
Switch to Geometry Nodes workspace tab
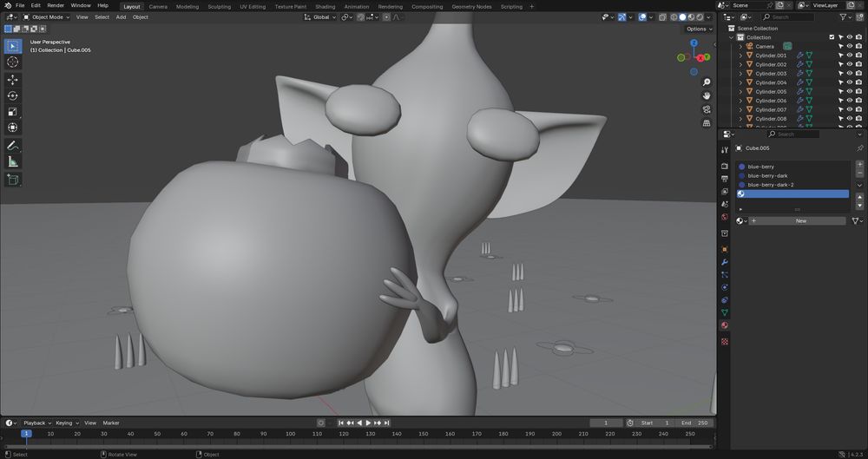(x=471, y=7)
